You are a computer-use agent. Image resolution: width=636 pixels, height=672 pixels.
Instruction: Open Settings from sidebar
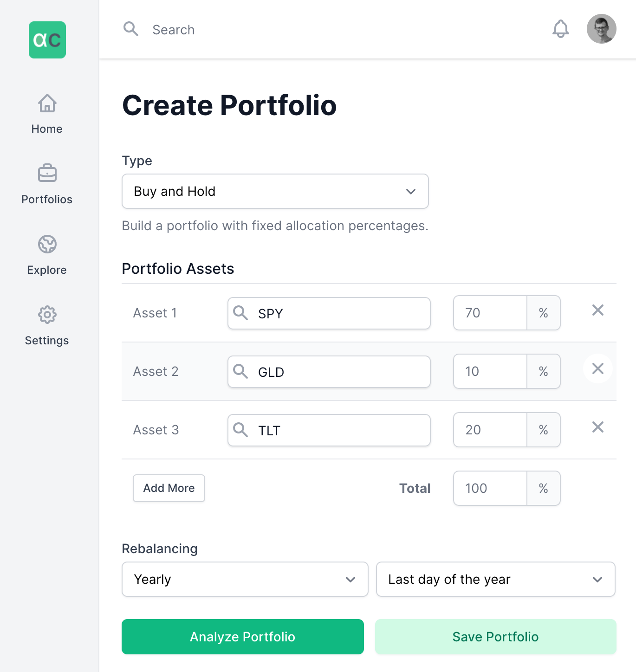pyautogui.click(x=47, y=325)
